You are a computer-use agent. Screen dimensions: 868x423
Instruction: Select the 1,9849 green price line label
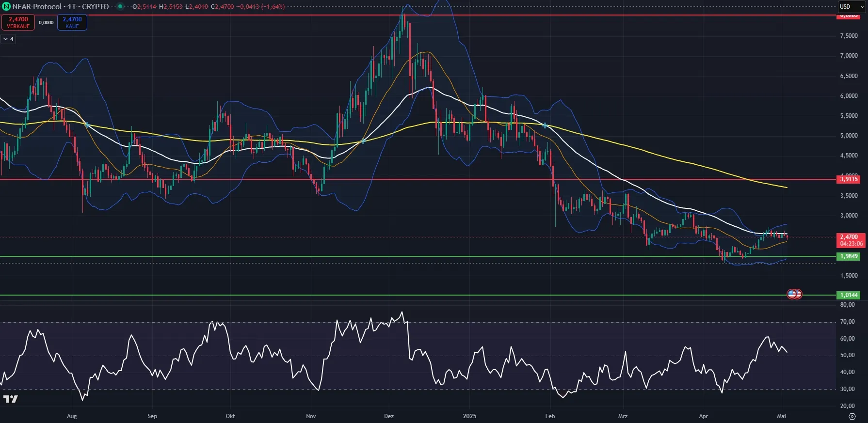849,256
